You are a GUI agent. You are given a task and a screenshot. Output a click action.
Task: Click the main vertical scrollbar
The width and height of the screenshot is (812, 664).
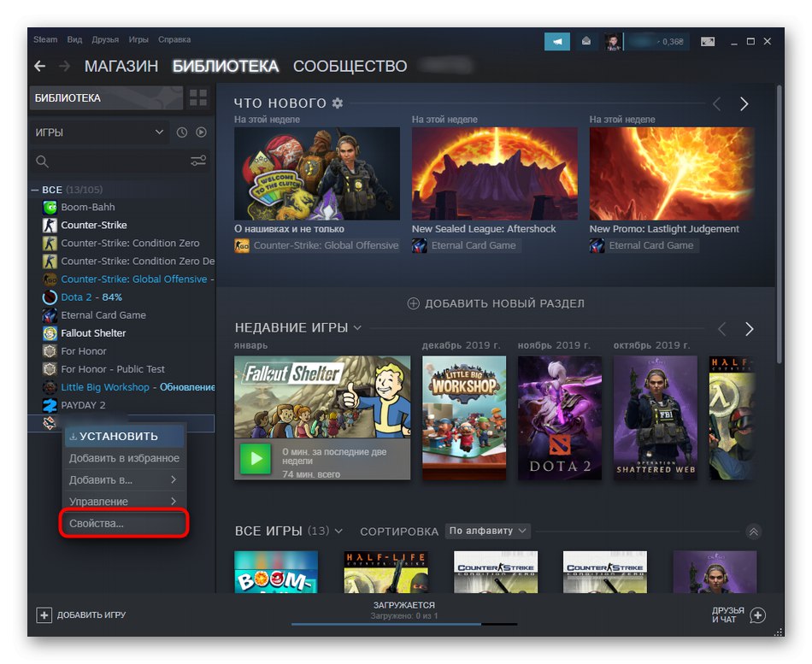coord(780,223)
